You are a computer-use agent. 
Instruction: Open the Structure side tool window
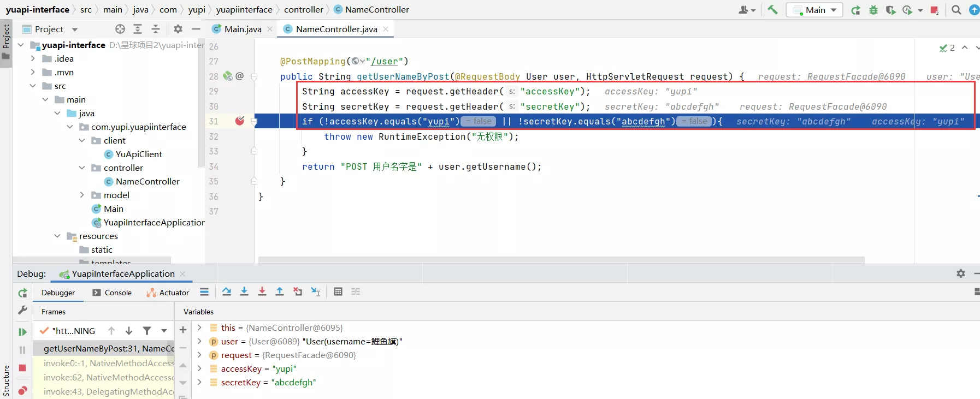tap(6, 380)
